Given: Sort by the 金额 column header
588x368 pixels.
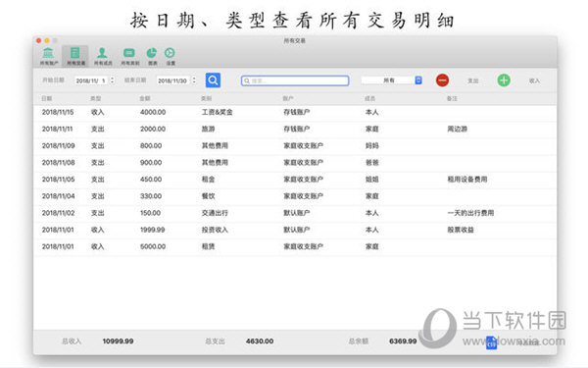Looking at the screenshot, I should (145, 98).
